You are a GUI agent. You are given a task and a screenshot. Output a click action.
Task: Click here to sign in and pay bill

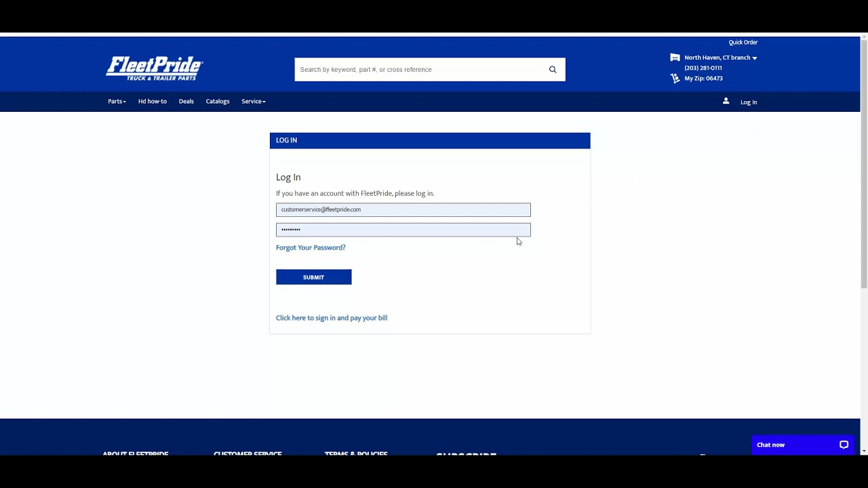332,318
